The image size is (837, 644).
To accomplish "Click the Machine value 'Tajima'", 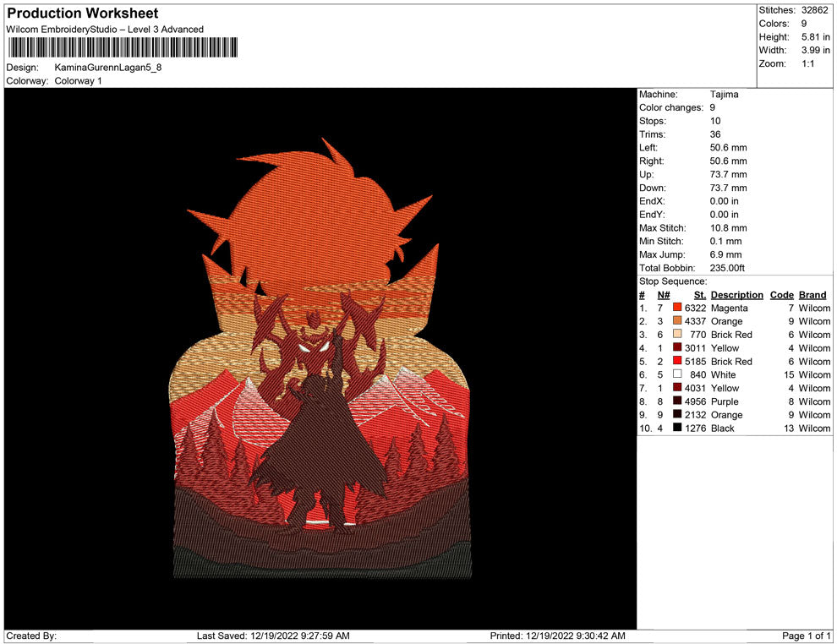I will coord(725,94).
